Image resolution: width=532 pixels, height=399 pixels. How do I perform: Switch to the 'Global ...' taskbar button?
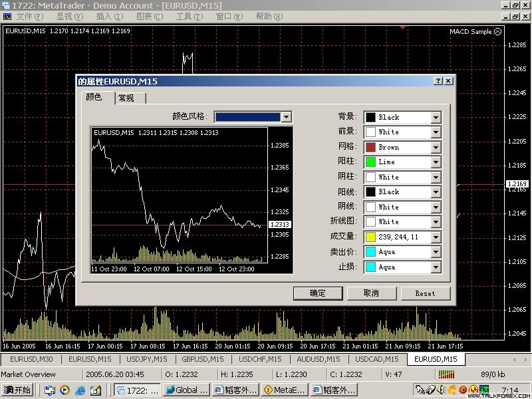tap(187, 390)
